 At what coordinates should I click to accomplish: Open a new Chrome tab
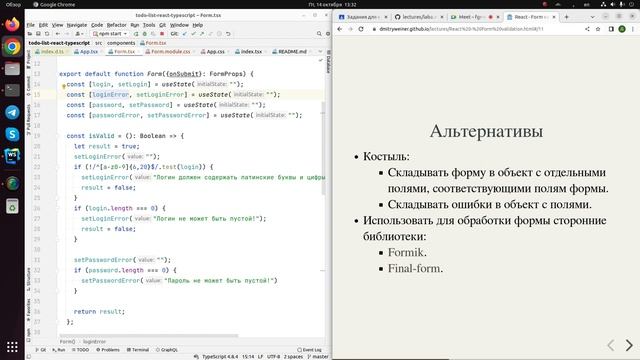567,17
